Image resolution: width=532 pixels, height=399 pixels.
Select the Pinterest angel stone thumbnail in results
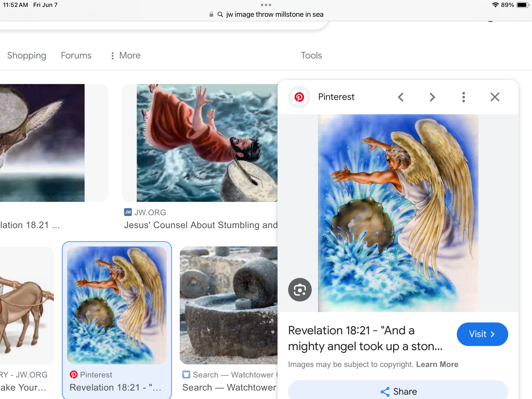[x=117, y=305]
